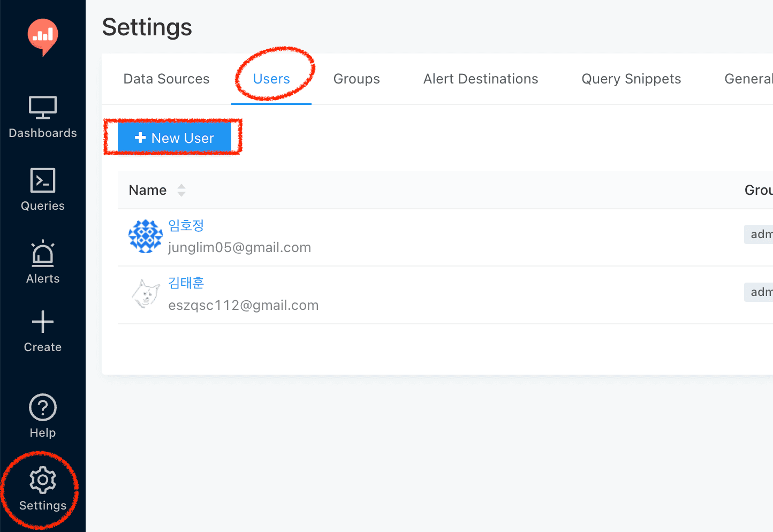Click 김태훈's avatar image

coord(145,293)
